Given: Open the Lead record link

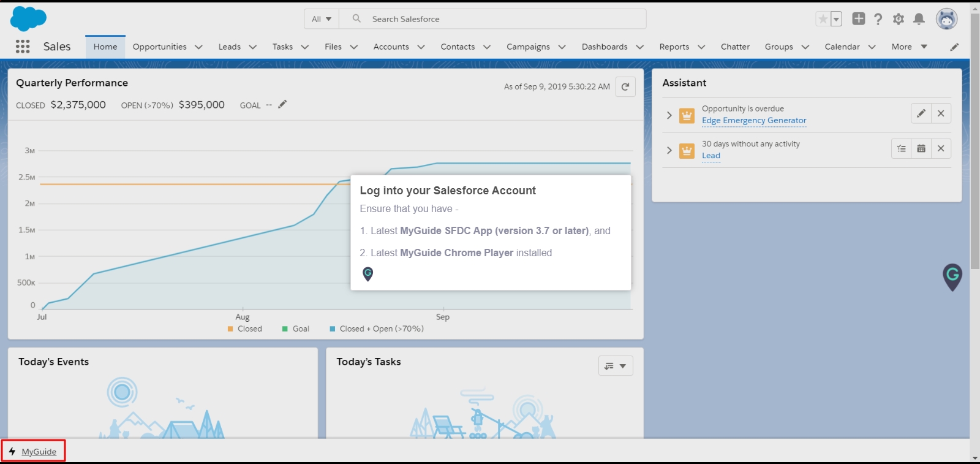Looking at the screenshot, I should [711, 156].
